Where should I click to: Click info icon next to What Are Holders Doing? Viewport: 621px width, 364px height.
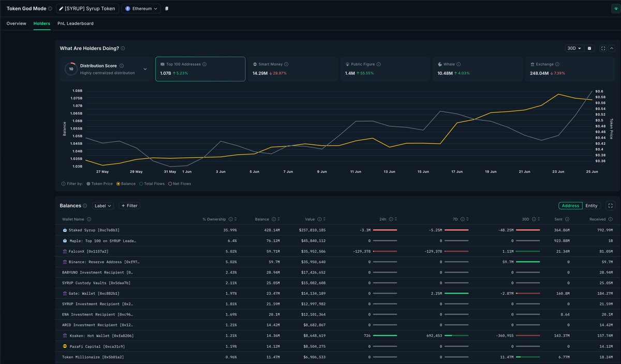click(123, 49)
